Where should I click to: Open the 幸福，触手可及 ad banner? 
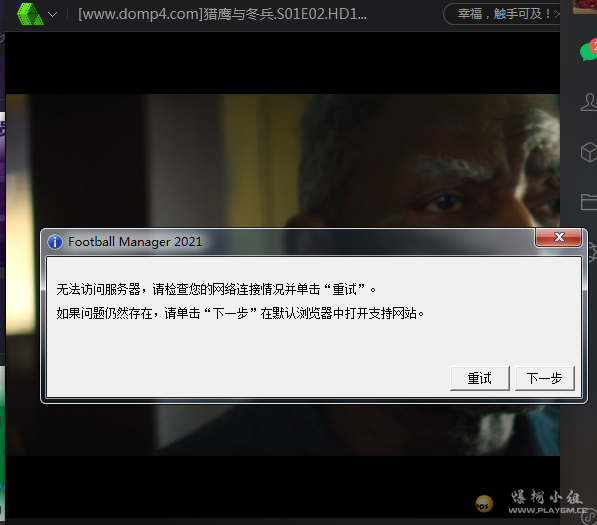click(503, 14)
